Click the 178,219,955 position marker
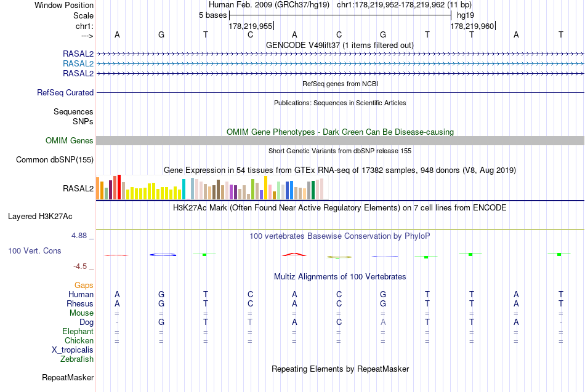585x392 pixels. 251,26
